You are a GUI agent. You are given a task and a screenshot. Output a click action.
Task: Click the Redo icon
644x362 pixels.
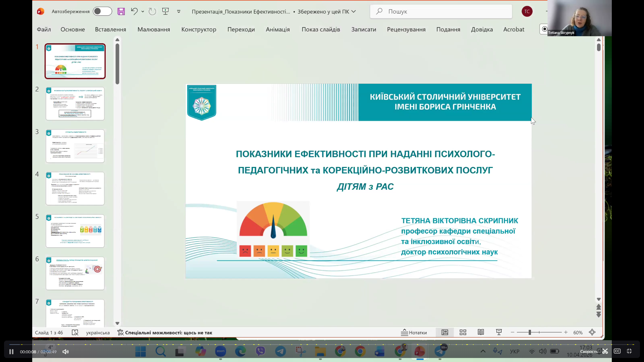(x=153, y=11)
